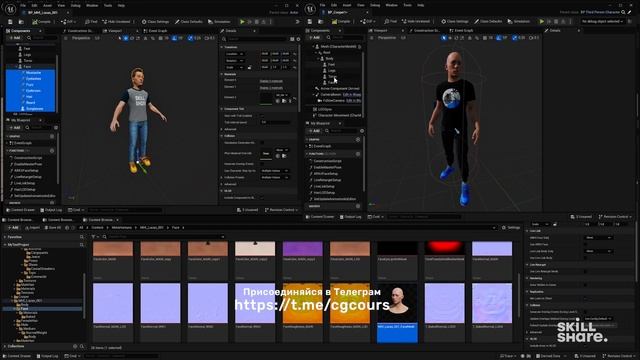Activate scale gizmo in left viewport toolbar
Screen dimensions: 640x360
[138, 38]
